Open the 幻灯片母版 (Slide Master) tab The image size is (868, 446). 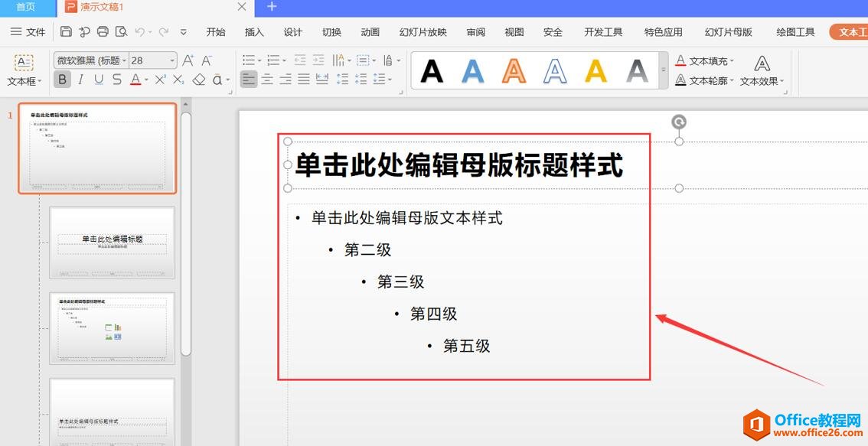pos(729,32)
